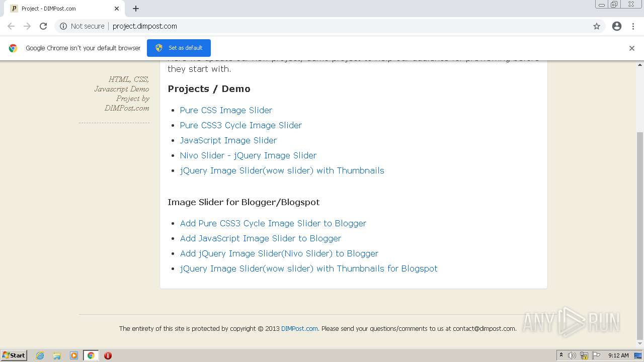Open the volume speaker tray icon
This screenshot has height=362, width=644.
(572, 355)
